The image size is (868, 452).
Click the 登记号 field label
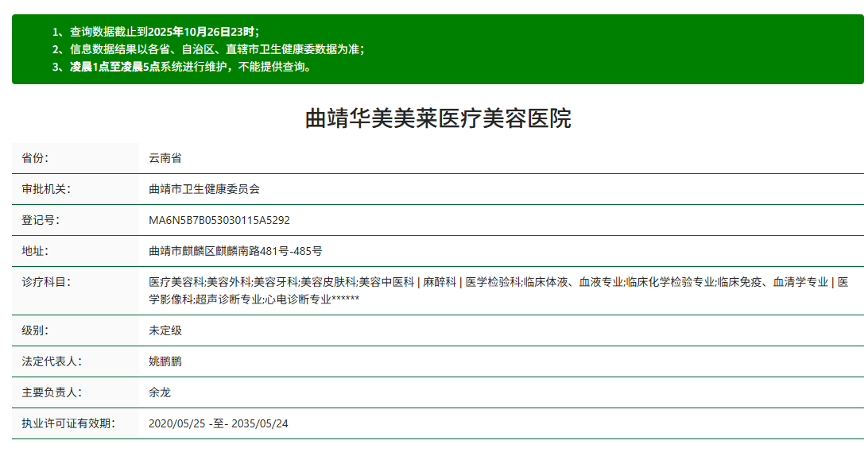click(x=41, y=220)
